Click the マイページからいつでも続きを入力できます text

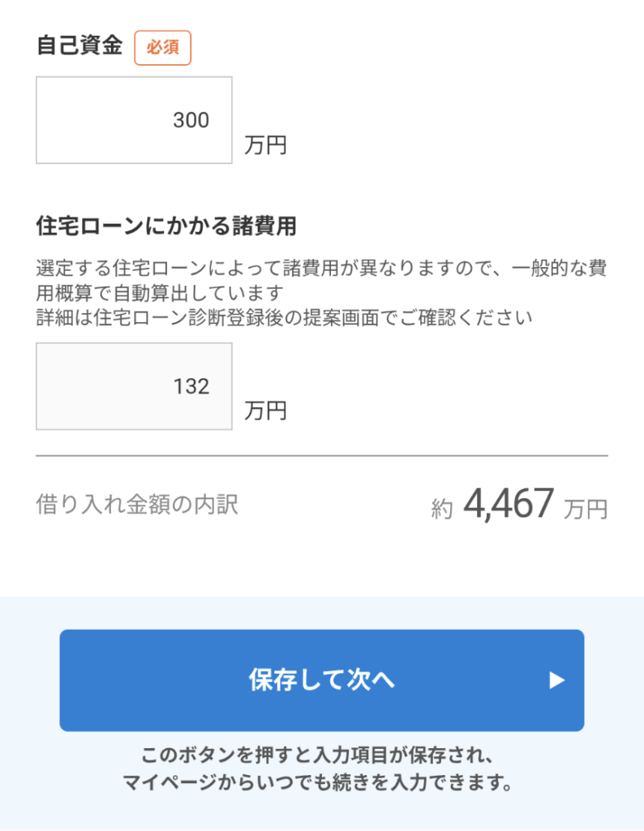[x=321, y=783]
